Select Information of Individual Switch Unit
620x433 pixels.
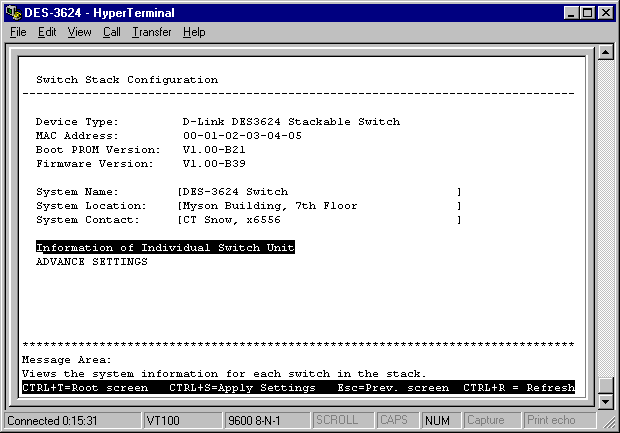(x=165, y=247)
